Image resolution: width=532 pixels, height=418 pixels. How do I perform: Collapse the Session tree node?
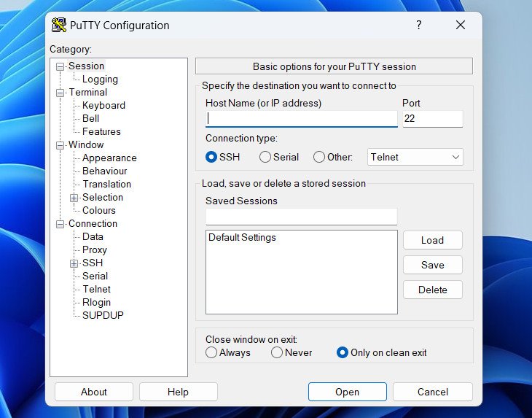(60, 66)
